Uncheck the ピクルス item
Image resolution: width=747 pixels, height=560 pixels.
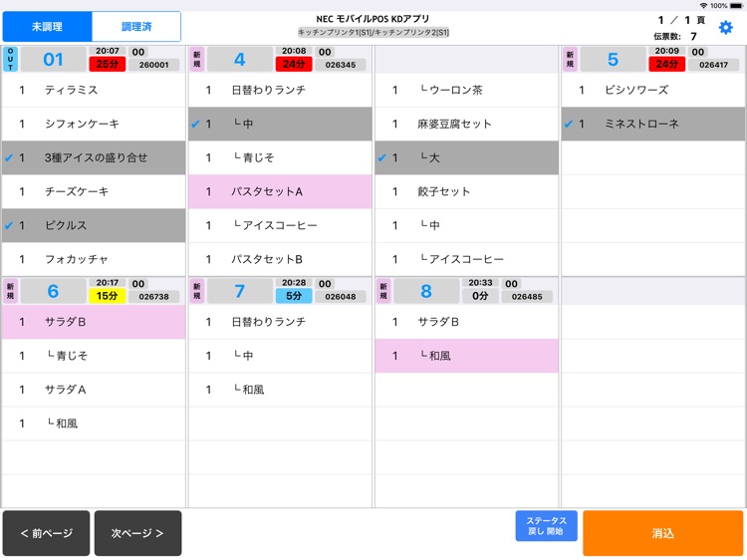point(94,225)
